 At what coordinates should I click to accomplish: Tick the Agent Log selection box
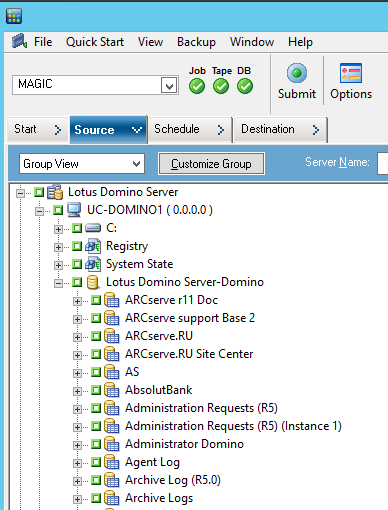(x=96, y=462)
